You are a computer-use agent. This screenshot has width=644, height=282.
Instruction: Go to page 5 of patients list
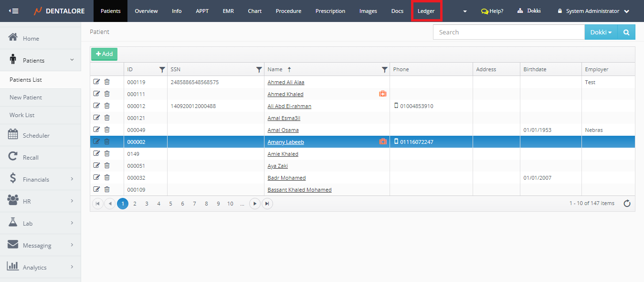(x=170, y=204)
